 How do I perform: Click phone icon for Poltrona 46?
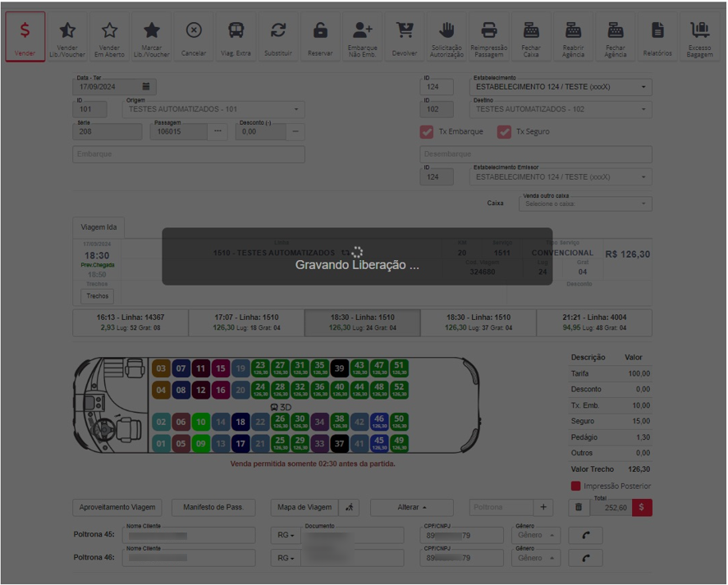click(x=586, y=558)
